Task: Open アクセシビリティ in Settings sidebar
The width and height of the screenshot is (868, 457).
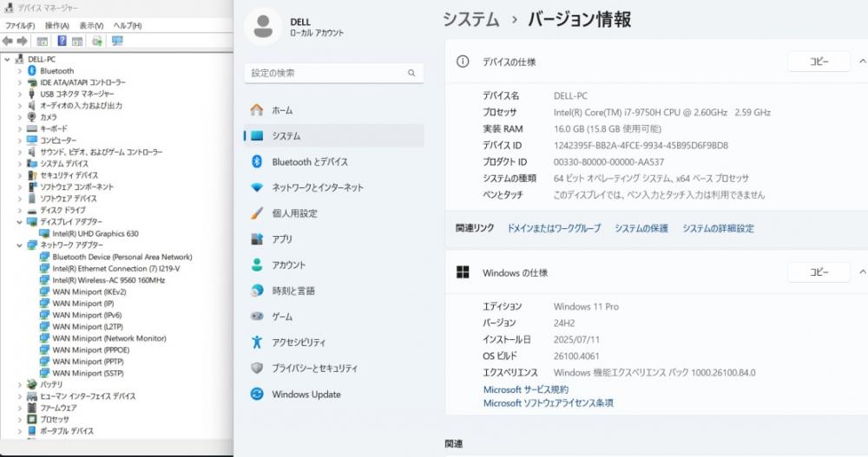Action: [x=334, y=343]
